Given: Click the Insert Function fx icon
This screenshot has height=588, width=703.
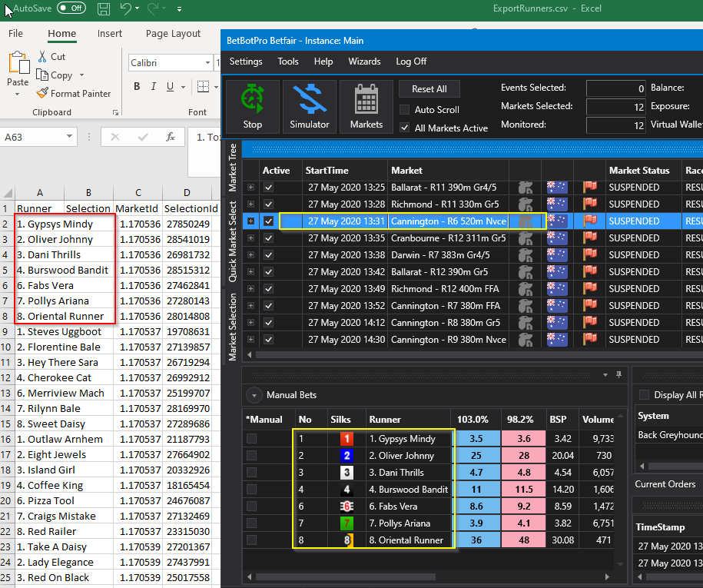Looking at the screenshot, I should point(171,137).
